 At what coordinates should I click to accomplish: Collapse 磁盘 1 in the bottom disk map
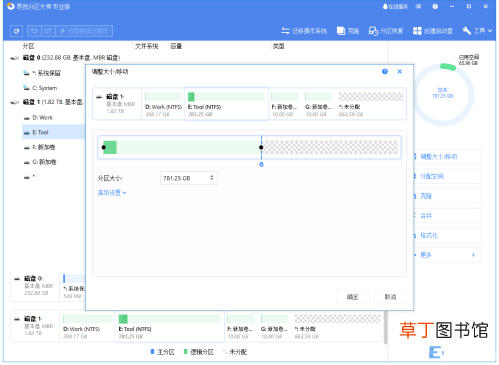click(17, 319)
